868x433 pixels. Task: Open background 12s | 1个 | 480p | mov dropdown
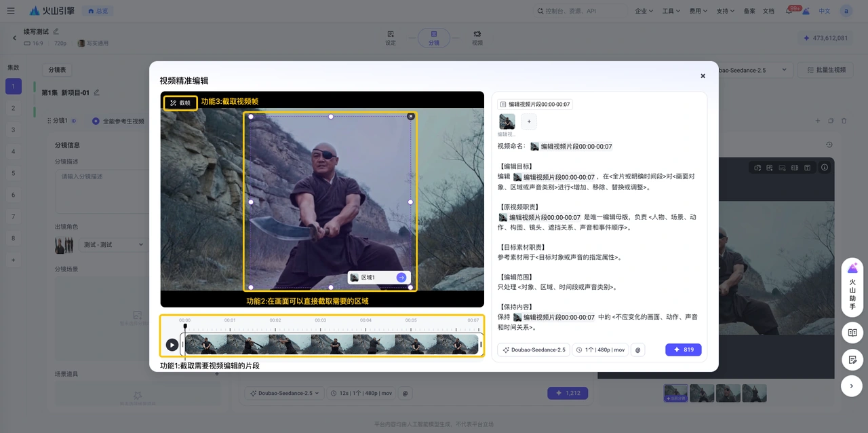361,393
